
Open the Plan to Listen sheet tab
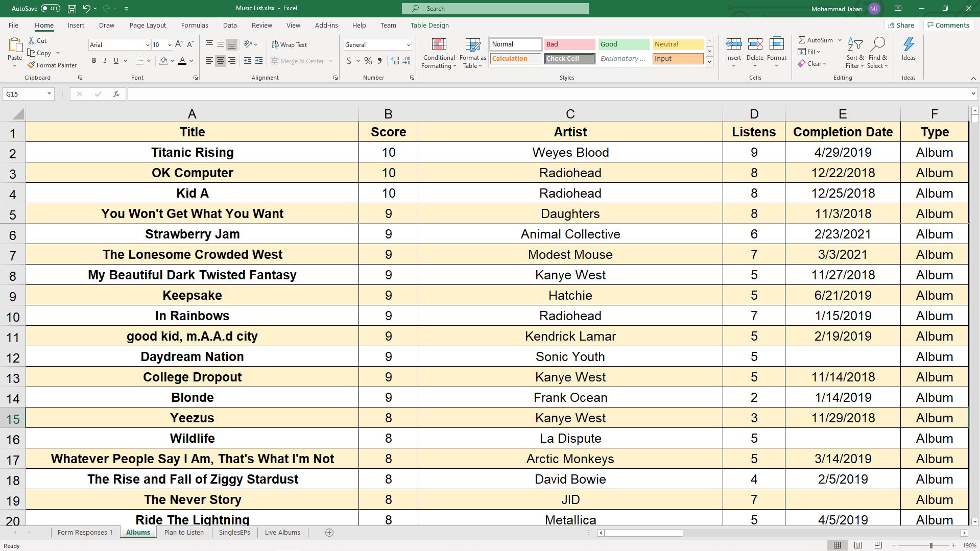[x=184, y=532]
